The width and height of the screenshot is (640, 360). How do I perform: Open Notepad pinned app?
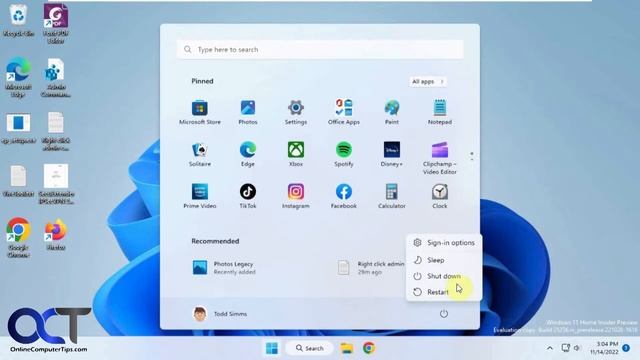(440, 112)
